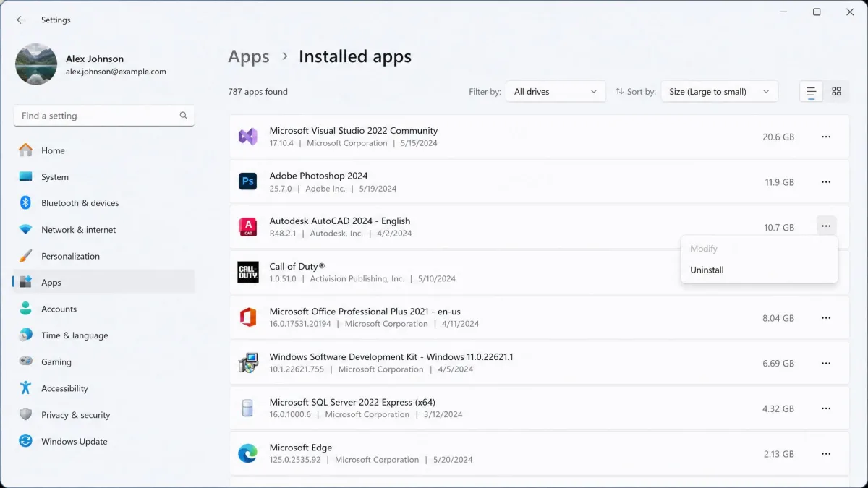Click the 11.9 GB size value
This screenshot has width=868, height=488.
point(779,182)
